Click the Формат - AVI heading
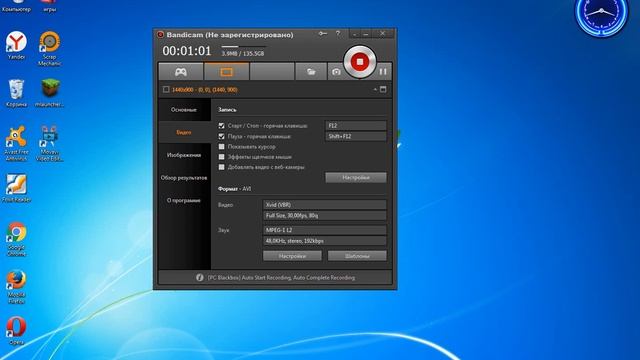 (235, 189)
